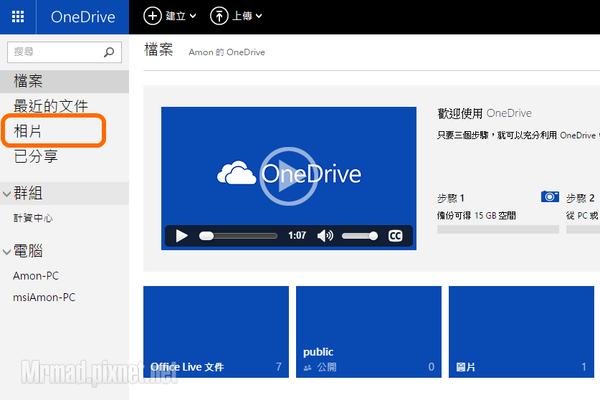The image size is (600, 400).
Task: Open the app launcher grid icon
Action: click(18, 16)
